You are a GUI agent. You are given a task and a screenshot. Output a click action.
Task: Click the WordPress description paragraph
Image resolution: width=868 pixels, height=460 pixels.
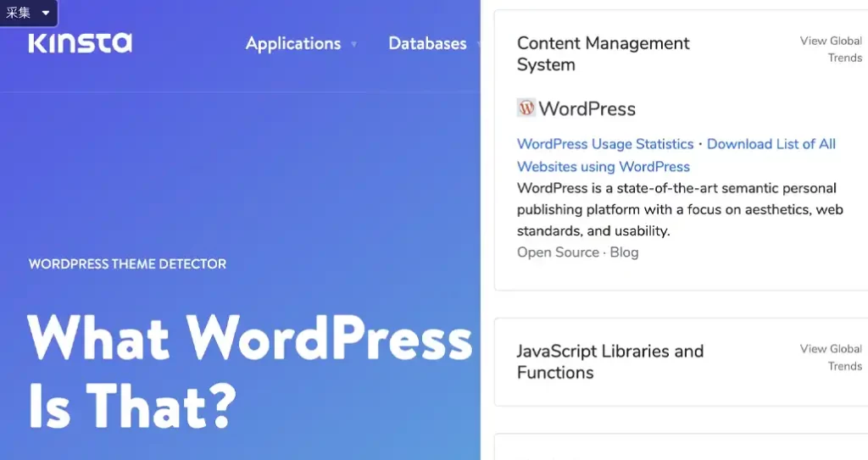[679, 209]
